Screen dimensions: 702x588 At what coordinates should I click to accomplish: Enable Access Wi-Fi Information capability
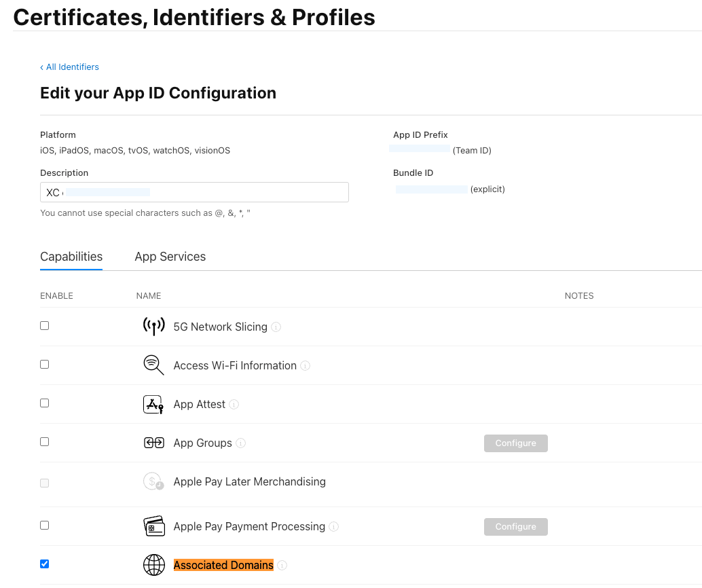pos(44,364)
